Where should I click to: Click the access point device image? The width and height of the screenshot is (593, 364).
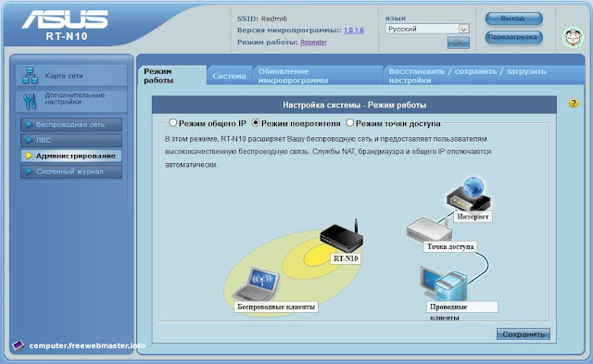pos(429,229)
